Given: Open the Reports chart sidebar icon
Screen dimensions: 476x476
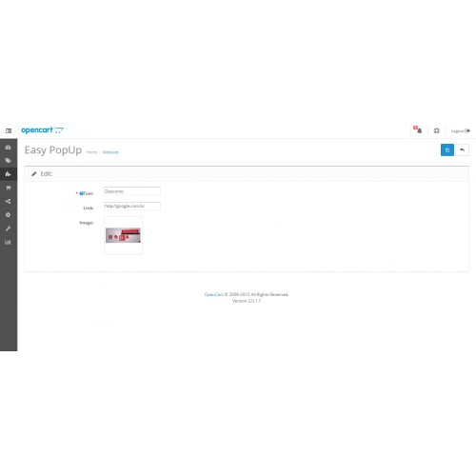Looking at the screenshot, I should pyautogui.click(x=9, y=242).
